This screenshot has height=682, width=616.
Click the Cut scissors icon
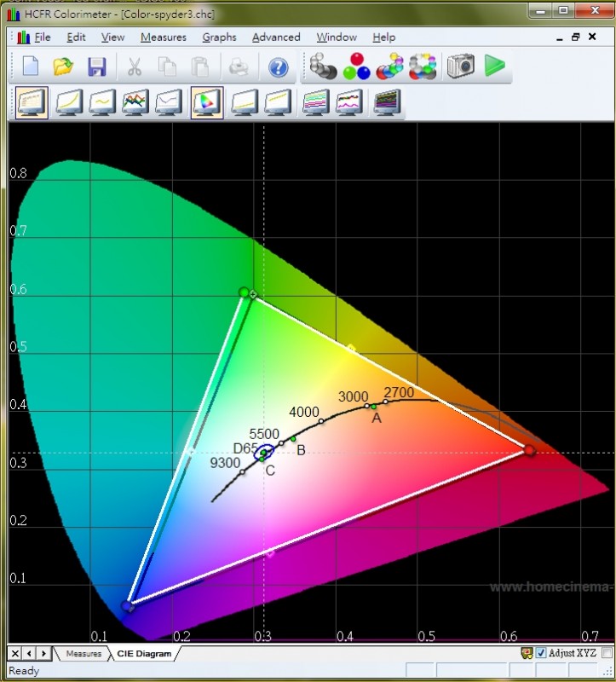coord(135,67)
